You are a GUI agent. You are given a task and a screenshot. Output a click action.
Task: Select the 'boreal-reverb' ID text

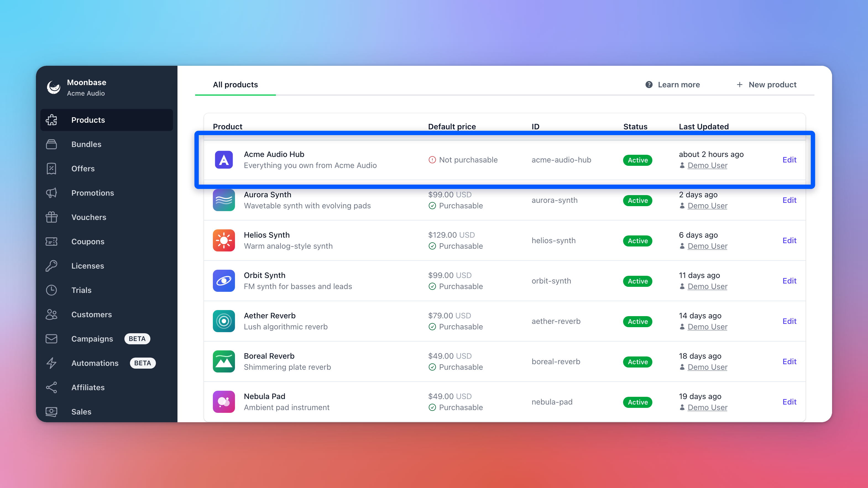556,361
